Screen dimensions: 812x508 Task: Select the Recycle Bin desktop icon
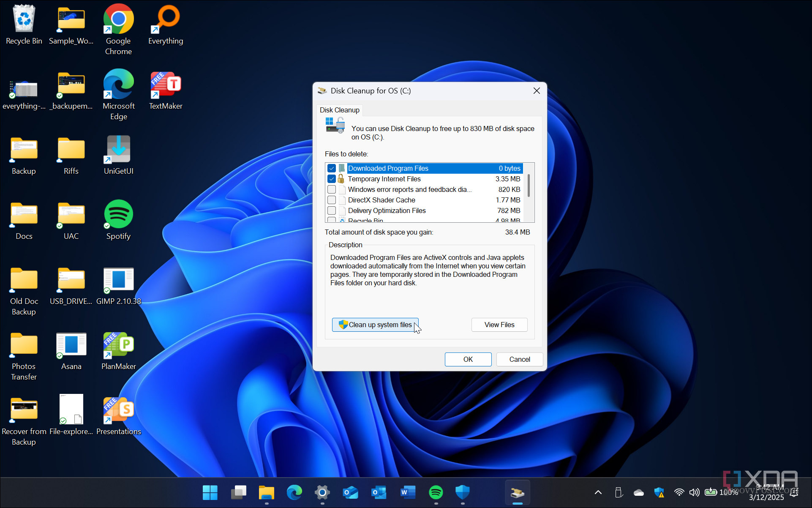[x=24, y=25]
